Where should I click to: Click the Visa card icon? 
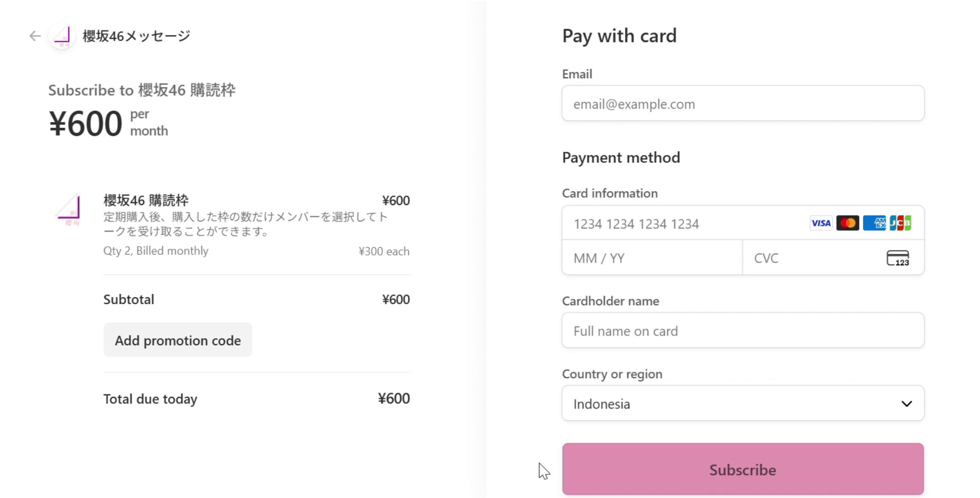pos(821,223)
